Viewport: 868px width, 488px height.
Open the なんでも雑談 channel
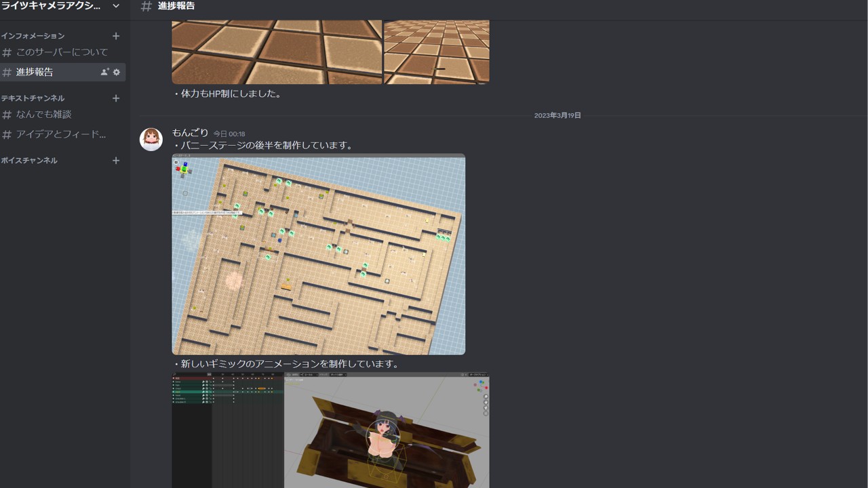coord(44,115)
